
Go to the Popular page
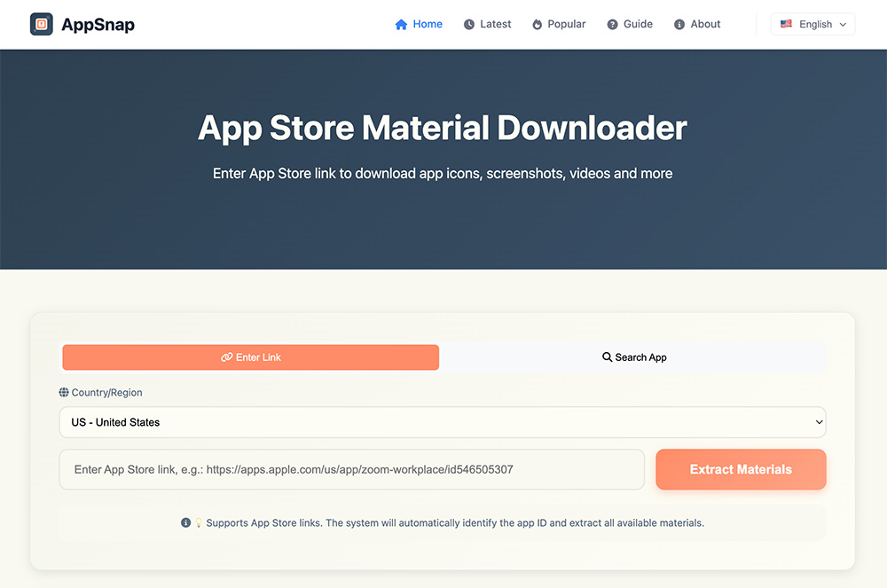tap(559, 24)
